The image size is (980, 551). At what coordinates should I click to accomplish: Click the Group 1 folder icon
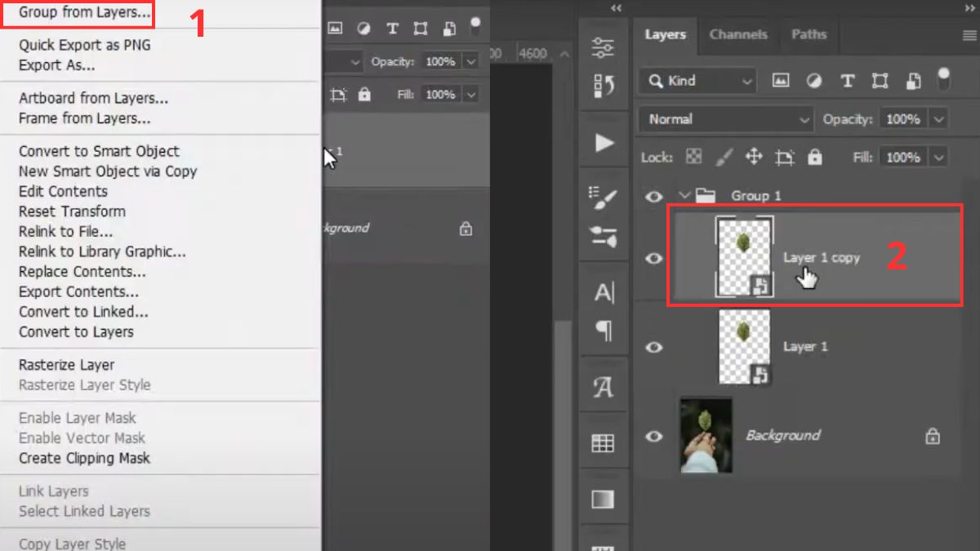pos(705,195)
